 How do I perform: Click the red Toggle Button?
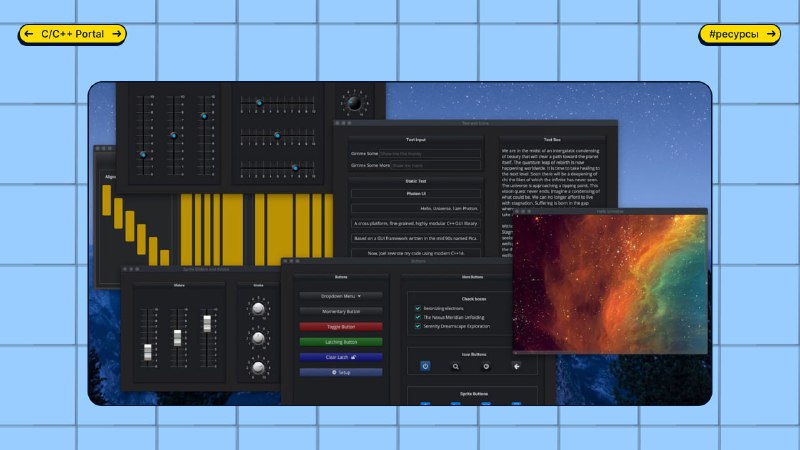tap(341, 327)
